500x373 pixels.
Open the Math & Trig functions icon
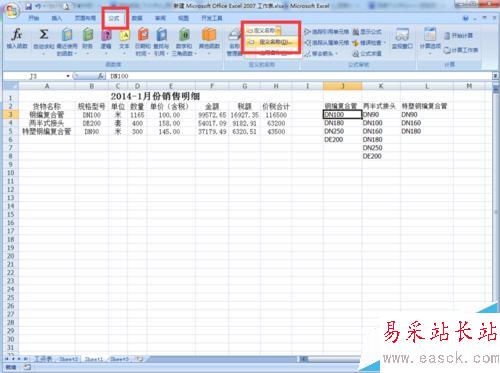coord(184,35)
